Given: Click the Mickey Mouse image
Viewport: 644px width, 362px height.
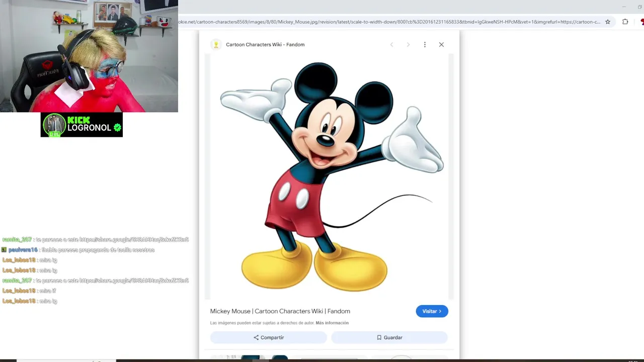Looking at the screenshot, I should pyautogui.click(x=330, y=176).
